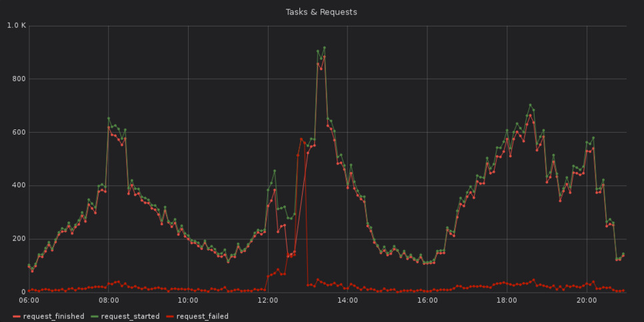Toggle request_started series in the legend
644x322 pixels.
point(132,316)
